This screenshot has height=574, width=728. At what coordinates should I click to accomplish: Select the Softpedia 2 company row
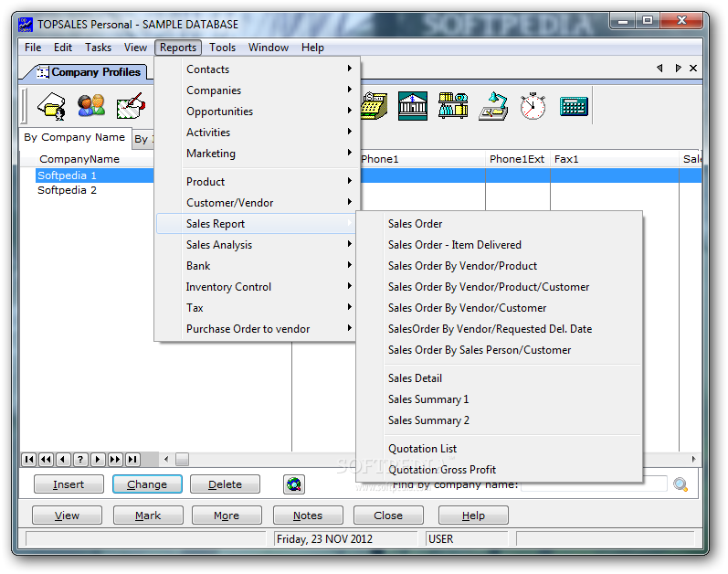click(68, 190)
